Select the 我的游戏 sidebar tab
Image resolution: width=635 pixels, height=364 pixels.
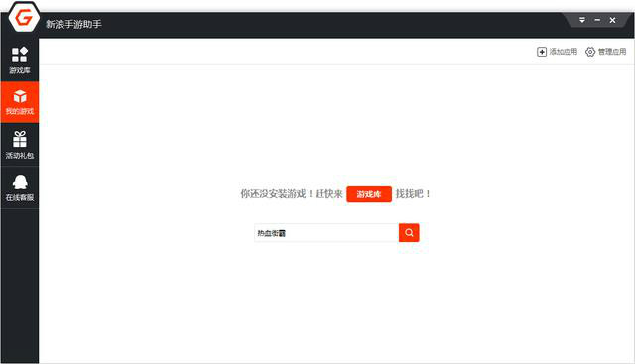click(x=20, y=102)
